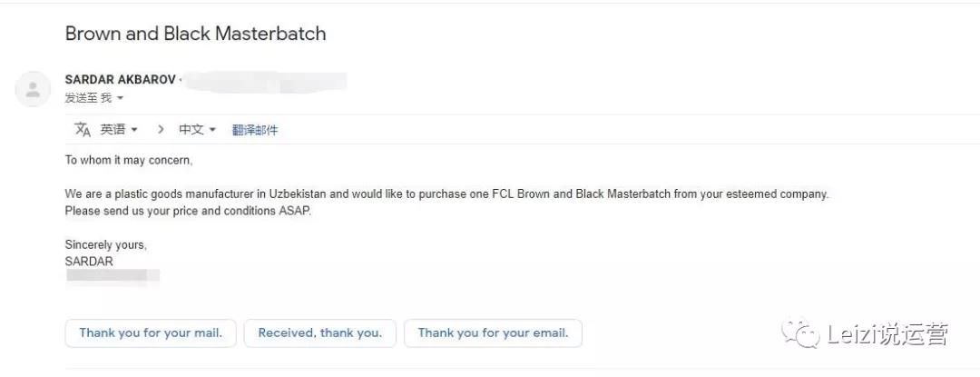
Task: Click the sender name SARDAR AKBAROV
Action: point(121,80)
